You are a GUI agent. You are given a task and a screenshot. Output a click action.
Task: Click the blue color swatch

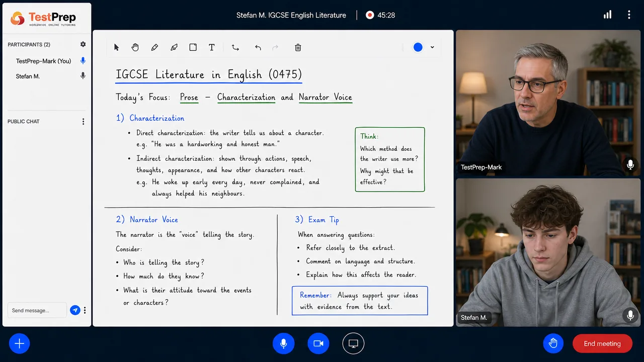418,47
